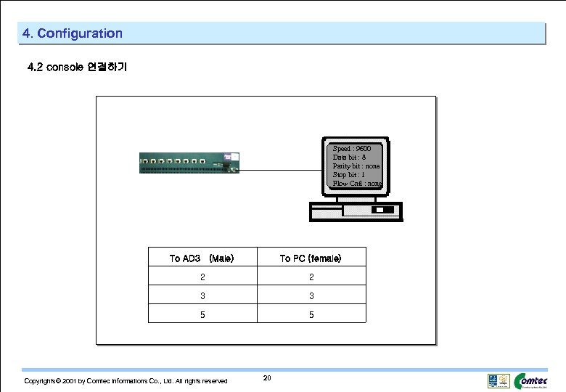The width and height of the screenshot is (566, 392).
Task: Select 'Data bit : 8' on the monitor
Action: (x=349, y=157)
